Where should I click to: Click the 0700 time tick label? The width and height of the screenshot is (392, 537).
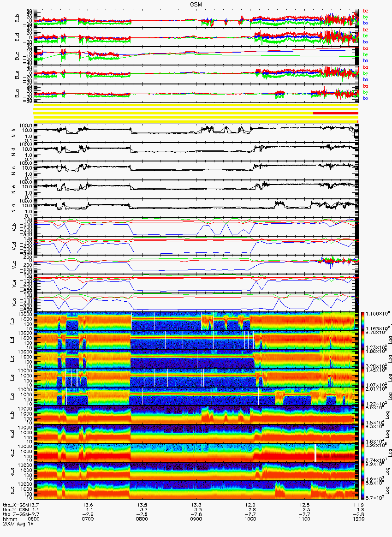(88, 519)
